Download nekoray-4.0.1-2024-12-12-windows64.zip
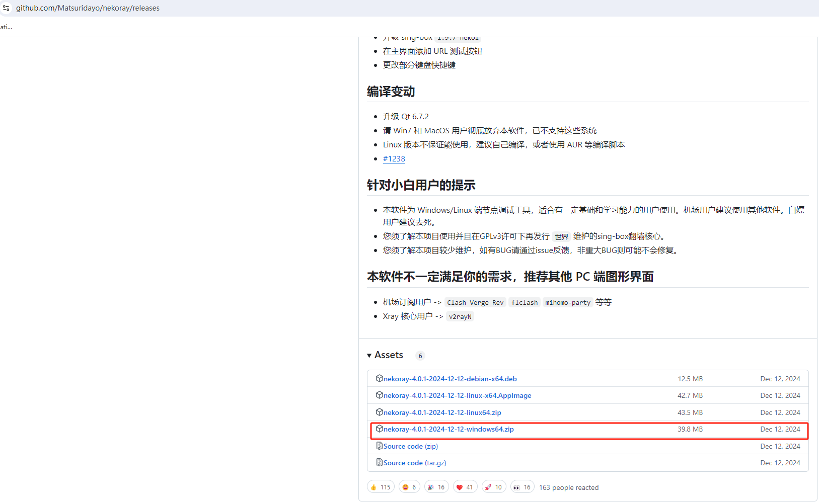Viewport: 819px width, 504px height. [x=449, y=429]
